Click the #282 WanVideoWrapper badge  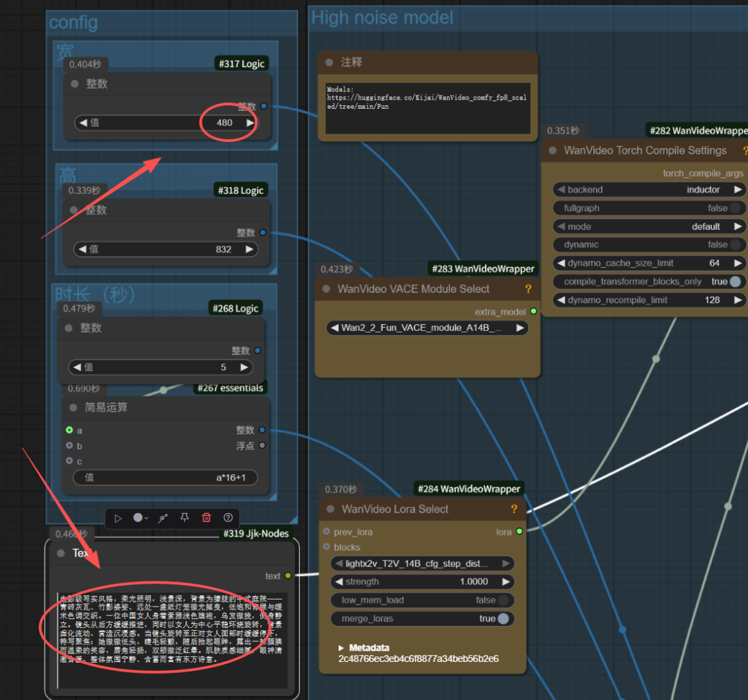(697, 131)
